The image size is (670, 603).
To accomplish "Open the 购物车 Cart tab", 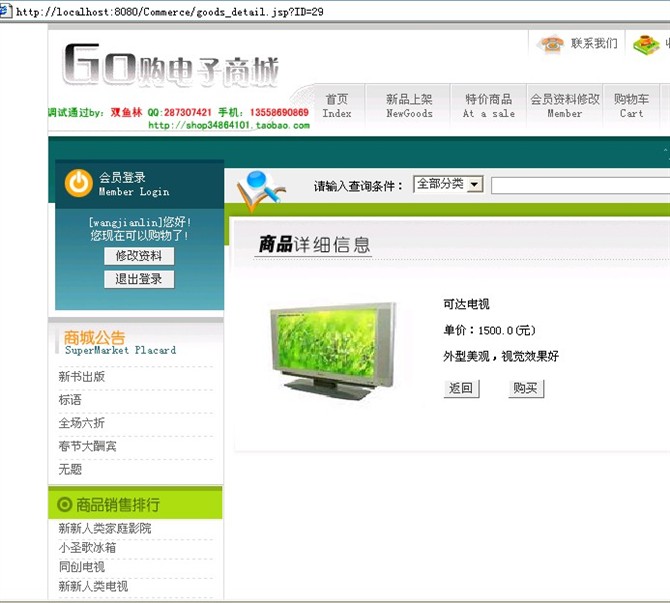I will [631, 106].
